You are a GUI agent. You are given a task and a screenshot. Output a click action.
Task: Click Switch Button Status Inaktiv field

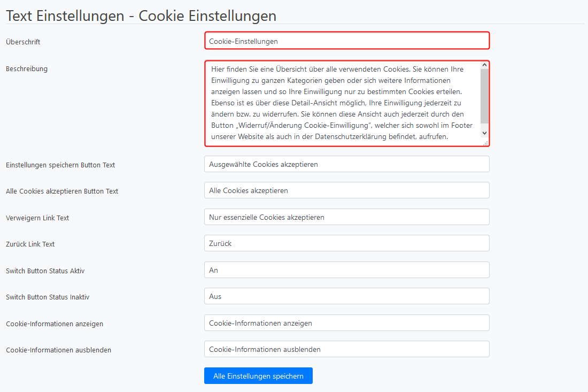347,296
